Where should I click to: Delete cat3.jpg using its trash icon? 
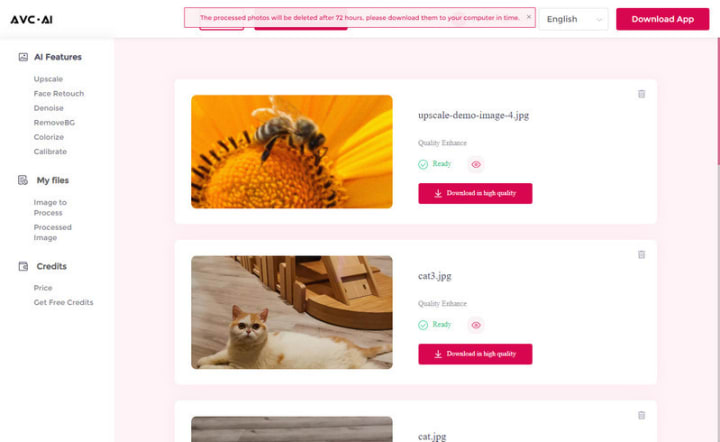pos(641,255)
